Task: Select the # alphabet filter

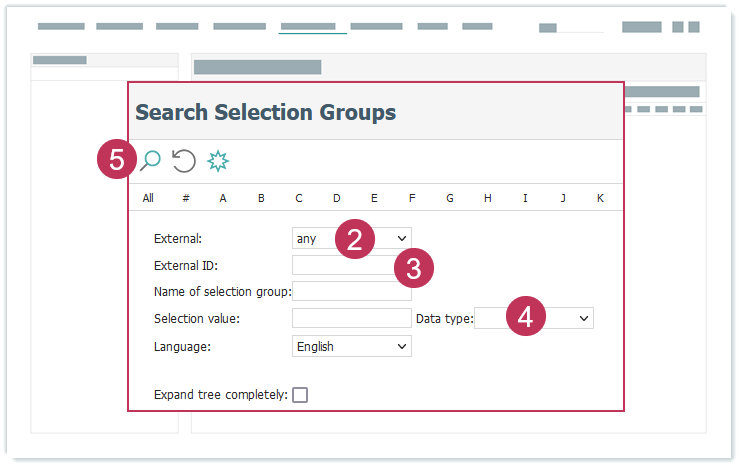Action: [x=186, y=198]
